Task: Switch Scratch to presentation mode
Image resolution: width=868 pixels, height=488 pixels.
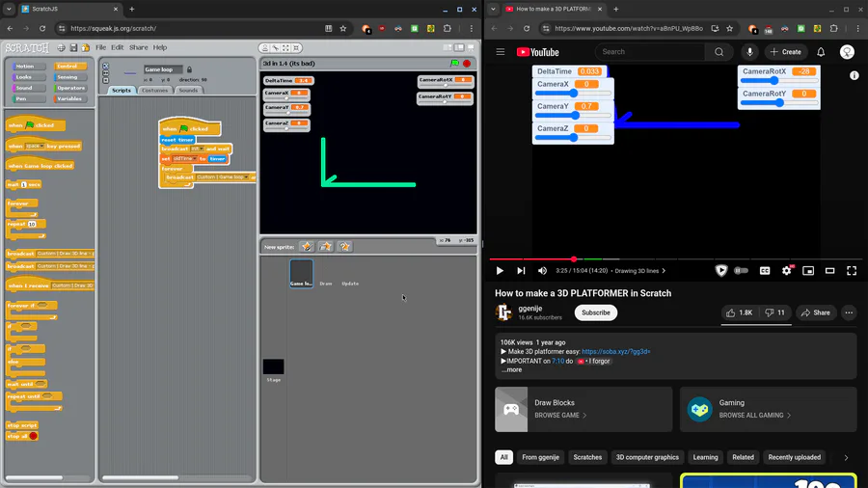Action: [471, 47]
